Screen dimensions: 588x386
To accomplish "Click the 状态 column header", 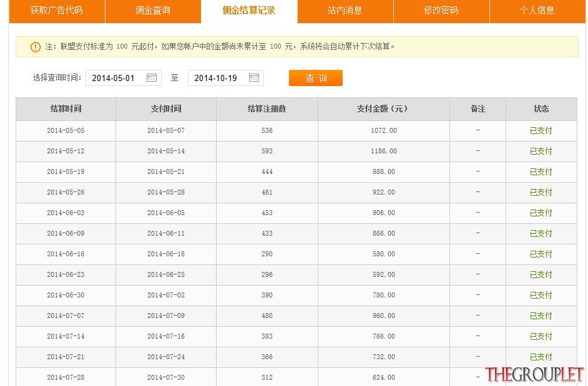I will coord(541,109).
